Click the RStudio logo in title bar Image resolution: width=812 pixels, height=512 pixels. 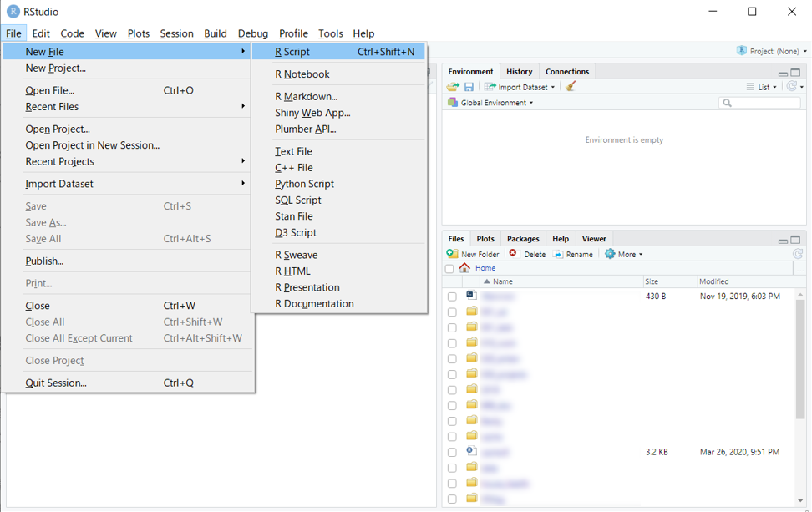(13, 12)
